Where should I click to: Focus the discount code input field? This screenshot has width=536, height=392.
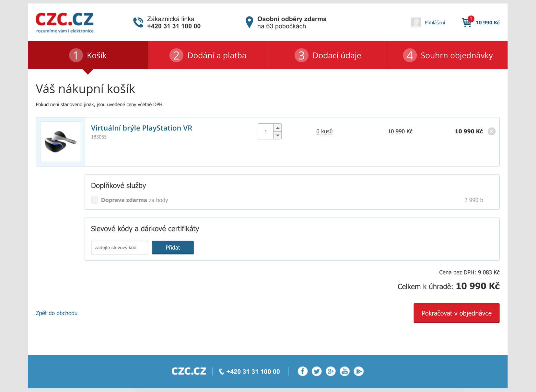coord(120,247)
